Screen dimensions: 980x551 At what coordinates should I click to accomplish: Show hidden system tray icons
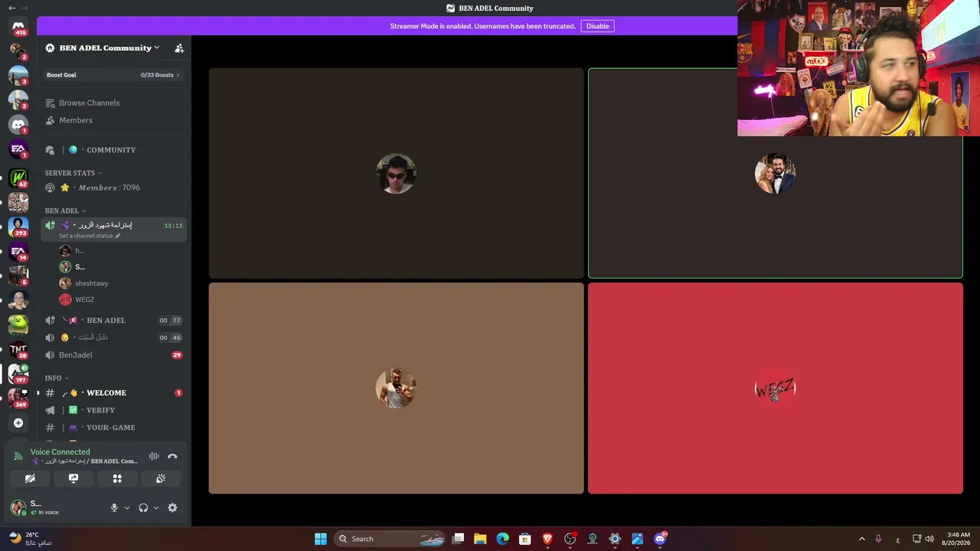(x=861, y=539)
